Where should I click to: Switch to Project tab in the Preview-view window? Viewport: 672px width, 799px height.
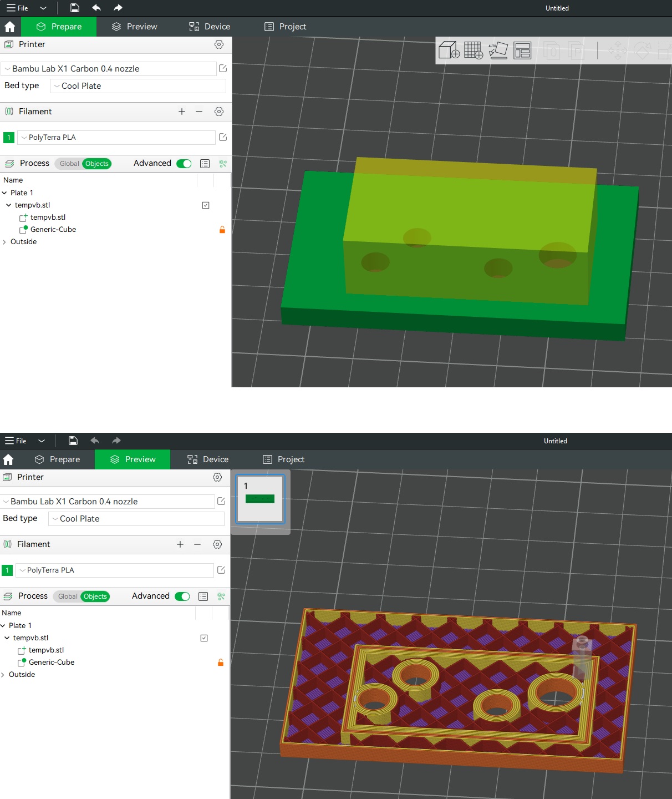(x=284, y=459)
